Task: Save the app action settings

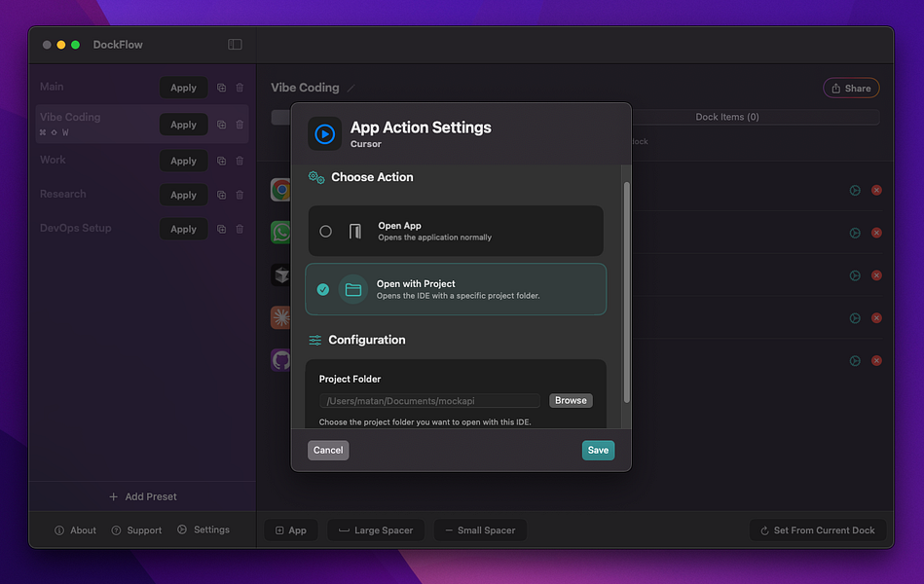Action: pos(598,451)
